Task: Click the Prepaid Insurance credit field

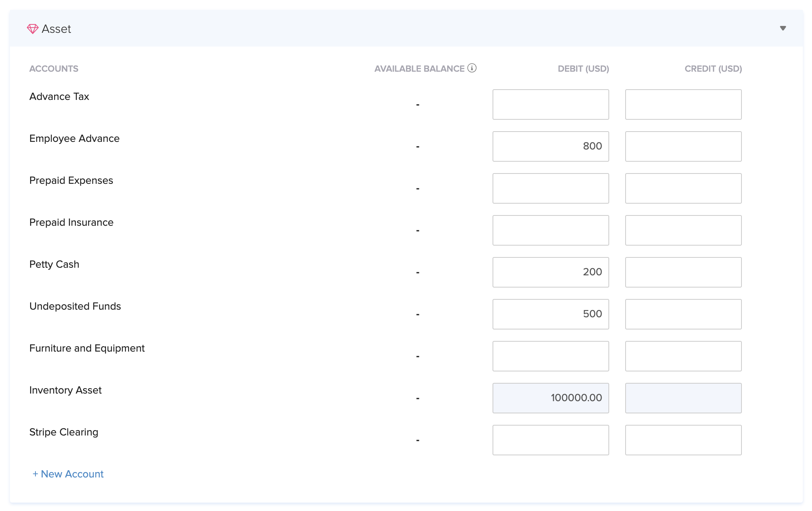Action: tap(683, 230)
